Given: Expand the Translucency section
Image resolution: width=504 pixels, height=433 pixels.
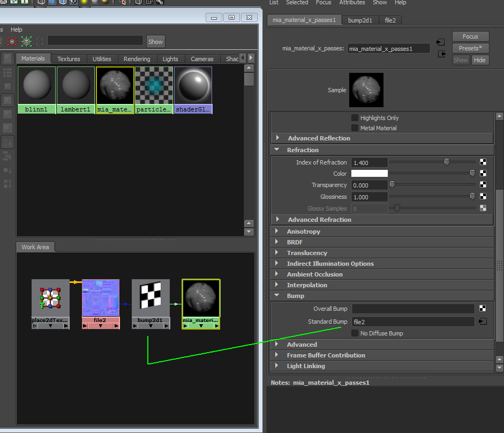Looking at the screenshot, I should point(277,252).
